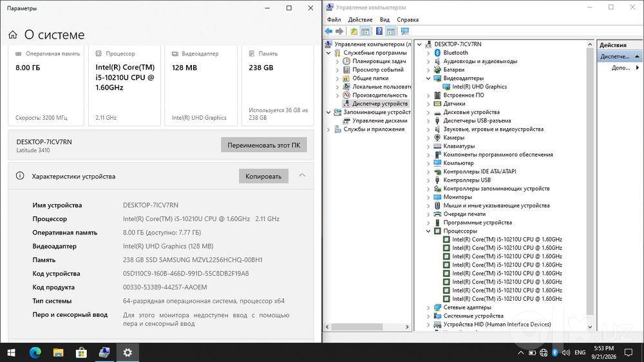644x362 pixels.
Task: Select Просмотр событий in left tree
Action: click(x=378, y=70)
